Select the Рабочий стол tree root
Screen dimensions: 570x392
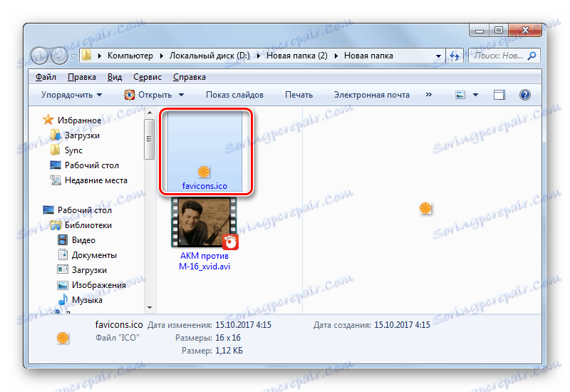point(84,210)
